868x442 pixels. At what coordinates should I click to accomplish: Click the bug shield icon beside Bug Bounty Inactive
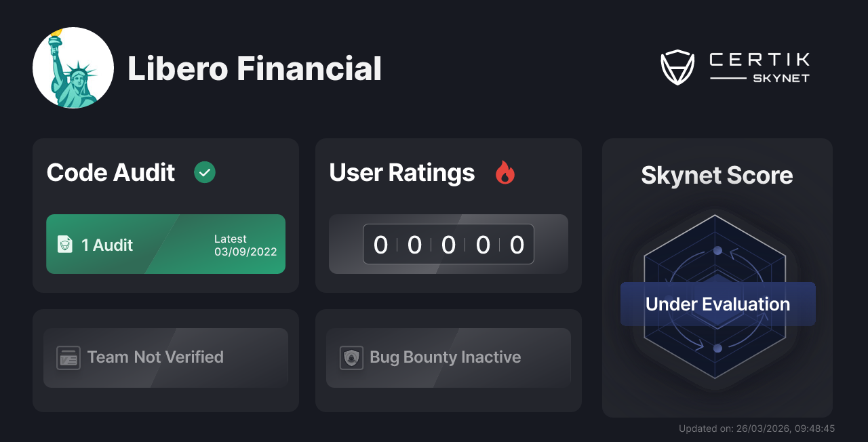(351, 357)
